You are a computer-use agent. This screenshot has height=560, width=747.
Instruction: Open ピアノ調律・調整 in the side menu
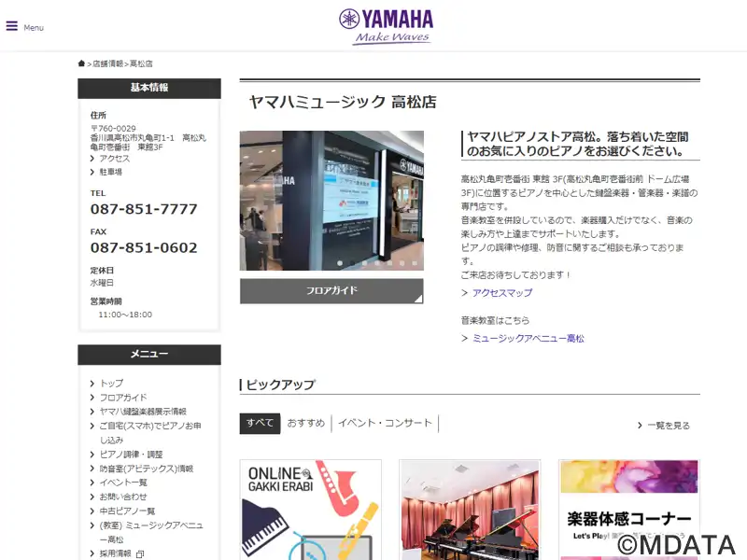[131, 455]
